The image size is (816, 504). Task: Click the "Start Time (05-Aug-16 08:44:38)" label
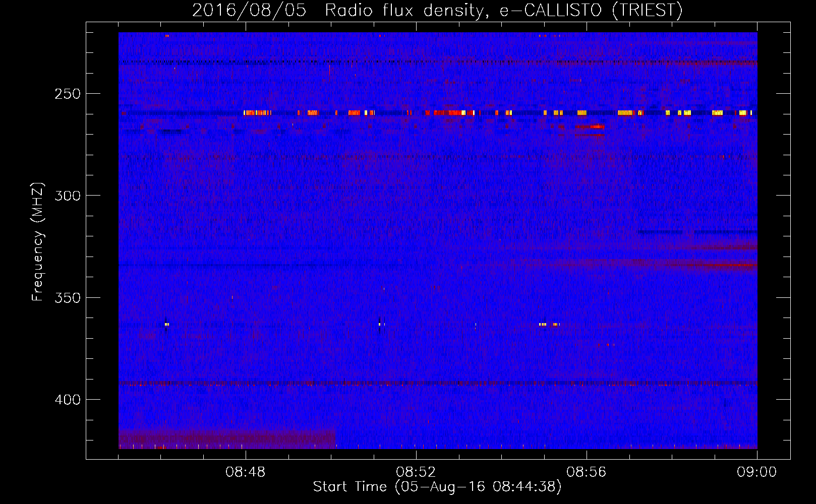[437, 487]
